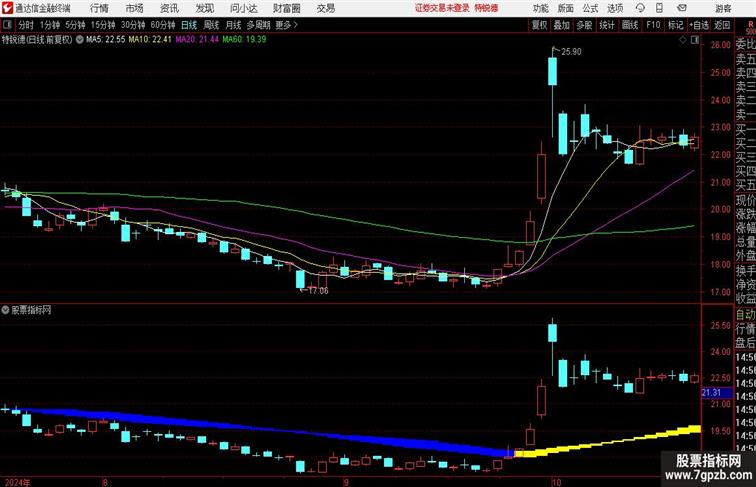Click 证券交易未登录 login status link
756x487 pixels.
pyautogui.click(x=442, y=8)
